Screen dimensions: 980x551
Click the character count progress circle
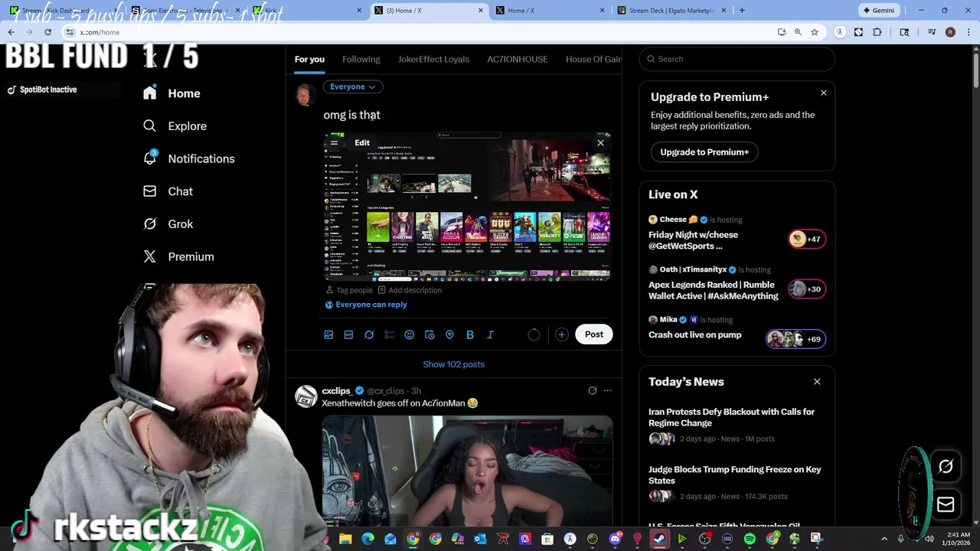click(534, 334)
